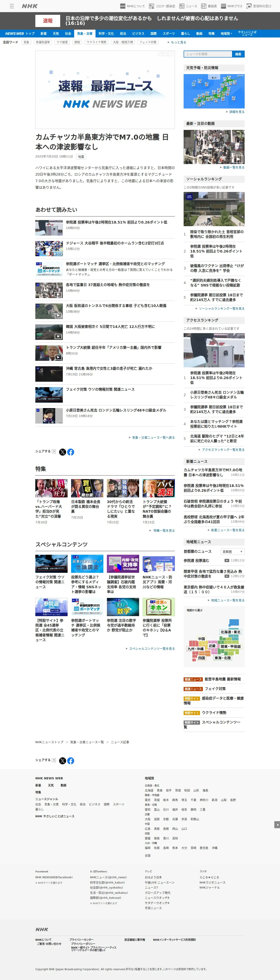The image size is (280, 980).
Task: Share on X below the article list
Action: point(62,452)
